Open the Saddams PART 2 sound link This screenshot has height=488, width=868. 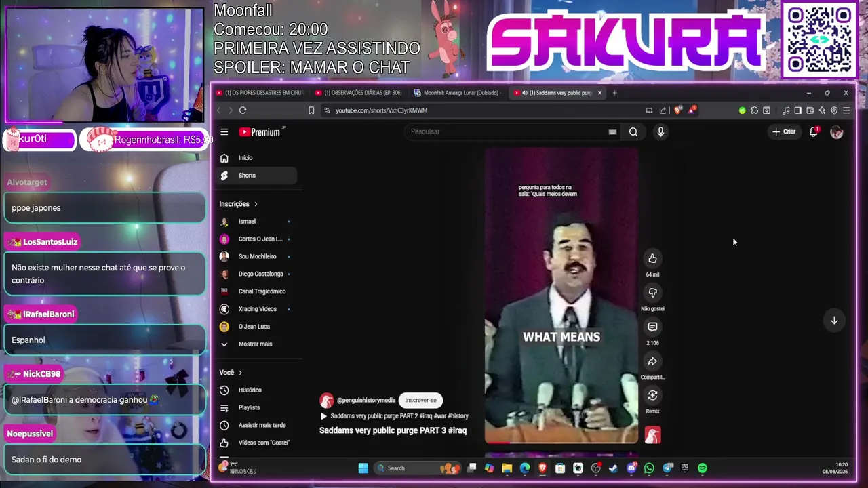394,416
